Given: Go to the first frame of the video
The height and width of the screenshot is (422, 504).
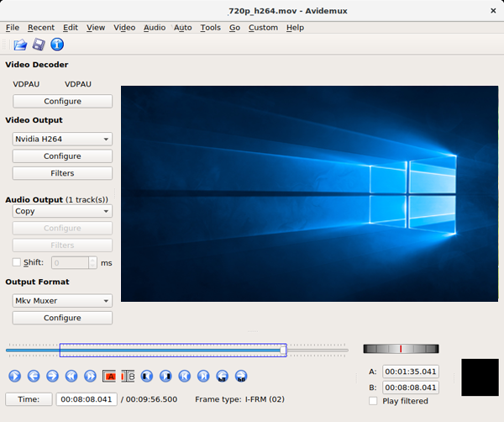Looking at the screenshot, I should tap(185, 376).
